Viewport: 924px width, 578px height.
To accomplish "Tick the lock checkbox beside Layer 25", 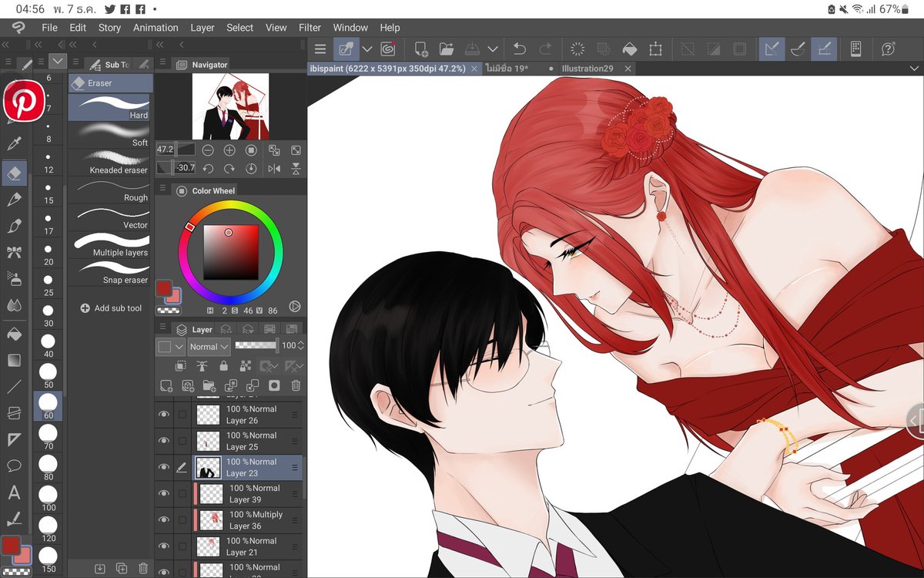I will [182, 441].
